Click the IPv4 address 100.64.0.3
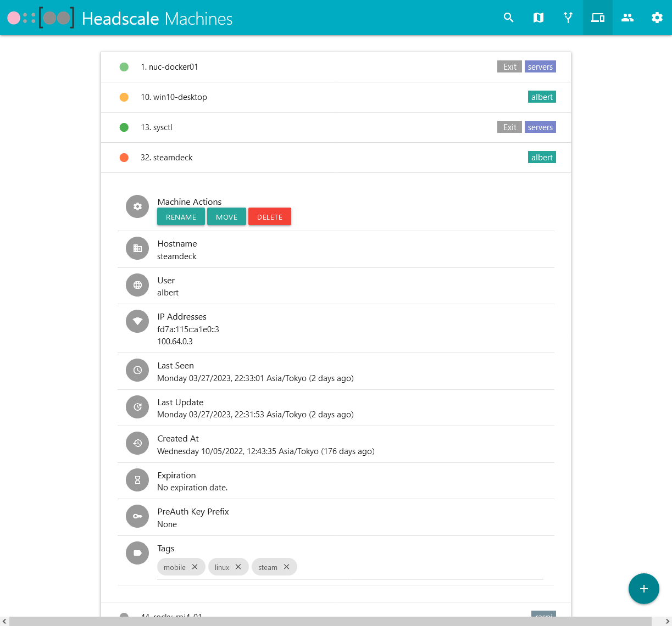The height and width of the screenshot is (626, 672). (175, 342)
